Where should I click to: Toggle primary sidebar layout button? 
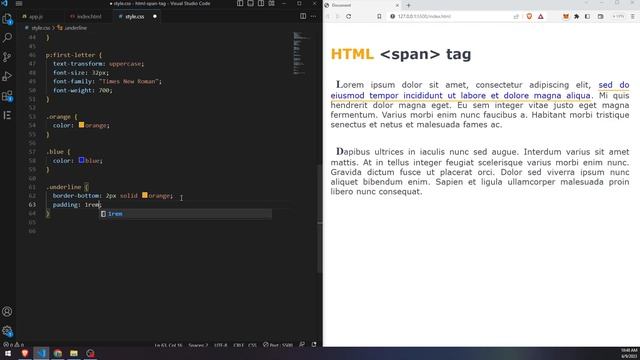click(240, 3)
